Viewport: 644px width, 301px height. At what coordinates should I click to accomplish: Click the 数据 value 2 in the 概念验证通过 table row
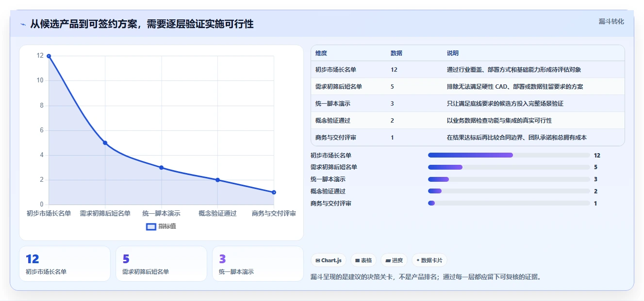pos(392,121)
